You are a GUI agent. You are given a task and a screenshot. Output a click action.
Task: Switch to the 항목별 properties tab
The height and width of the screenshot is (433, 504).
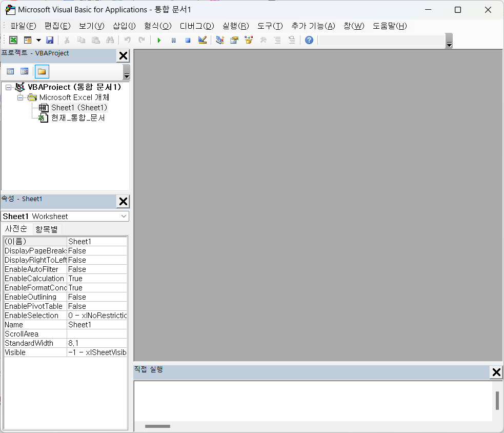[47, 229]
